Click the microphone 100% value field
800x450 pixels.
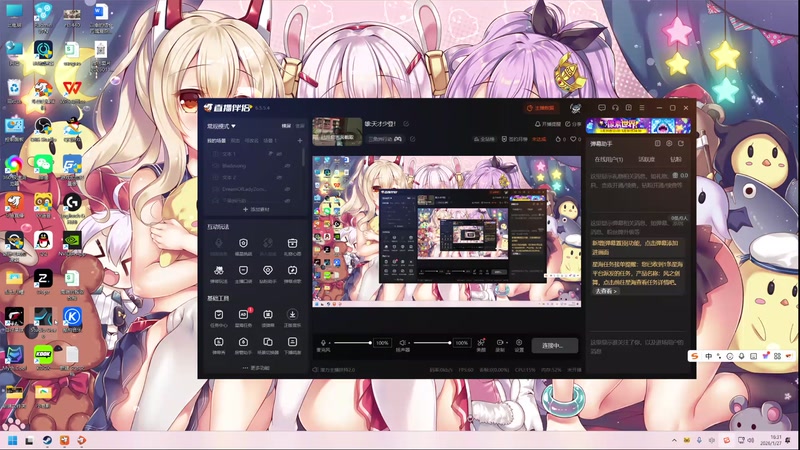[x=382, y=343]
